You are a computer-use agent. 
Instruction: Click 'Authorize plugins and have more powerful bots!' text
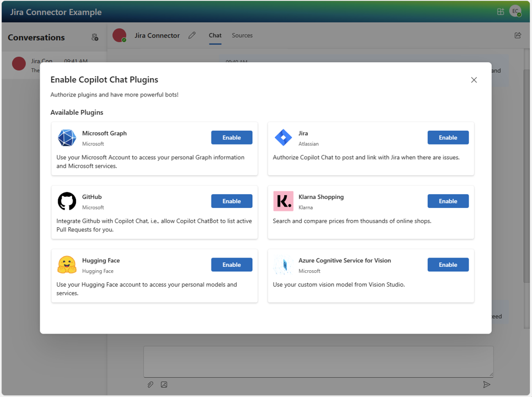tap(115, 94)
